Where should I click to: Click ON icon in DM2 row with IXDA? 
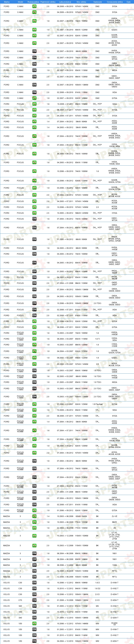tap(34, 92)
